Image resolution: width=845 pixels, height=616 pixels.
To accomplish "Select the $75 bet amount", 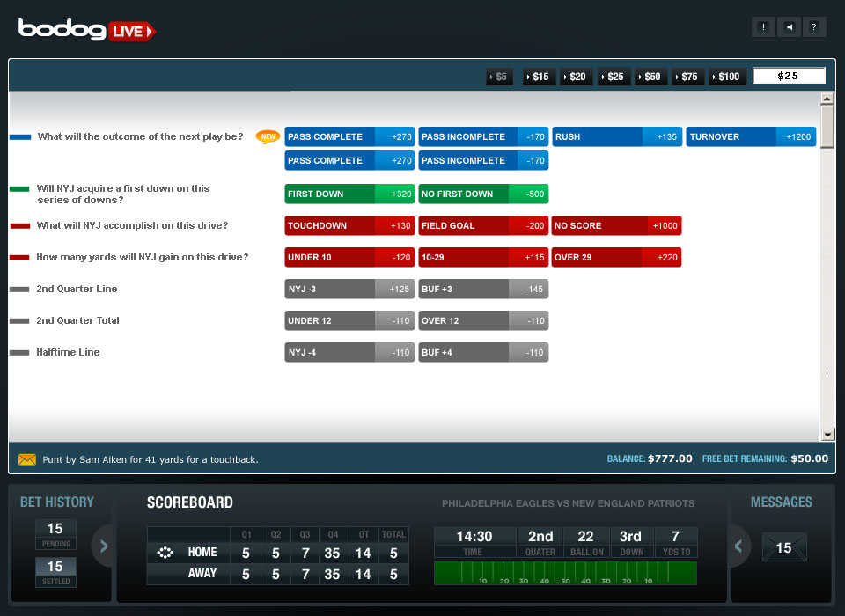I will [687, 77].
